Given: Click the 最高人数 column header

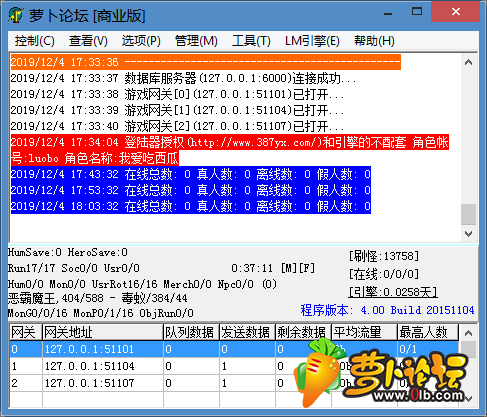Looking at the screenshot, I should pyautogui.click(x=428, y=332).
